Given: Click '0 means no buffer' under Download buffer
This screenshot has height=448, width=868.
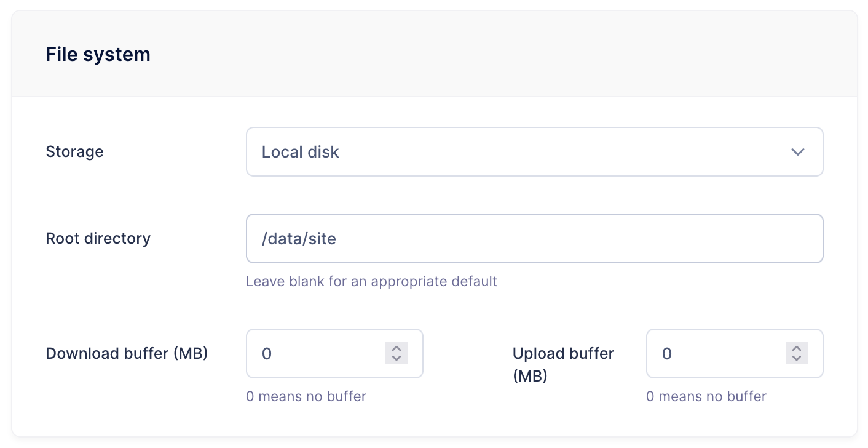Looking at the screenshot, I should coord(306,396).
